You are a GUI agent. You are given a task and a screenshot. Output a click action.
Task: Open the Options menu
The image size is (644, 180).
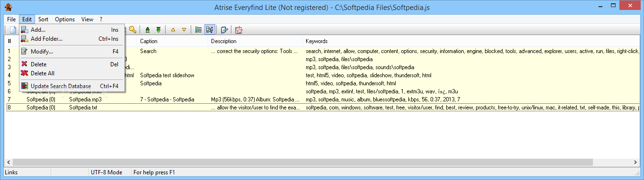click(x=65, y=19)
